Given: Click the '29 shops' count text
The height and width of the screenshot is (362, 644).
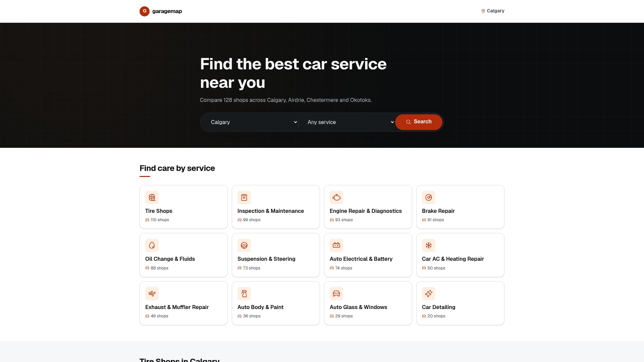Looking at the screenshot, I should click(x=344, y=316).
